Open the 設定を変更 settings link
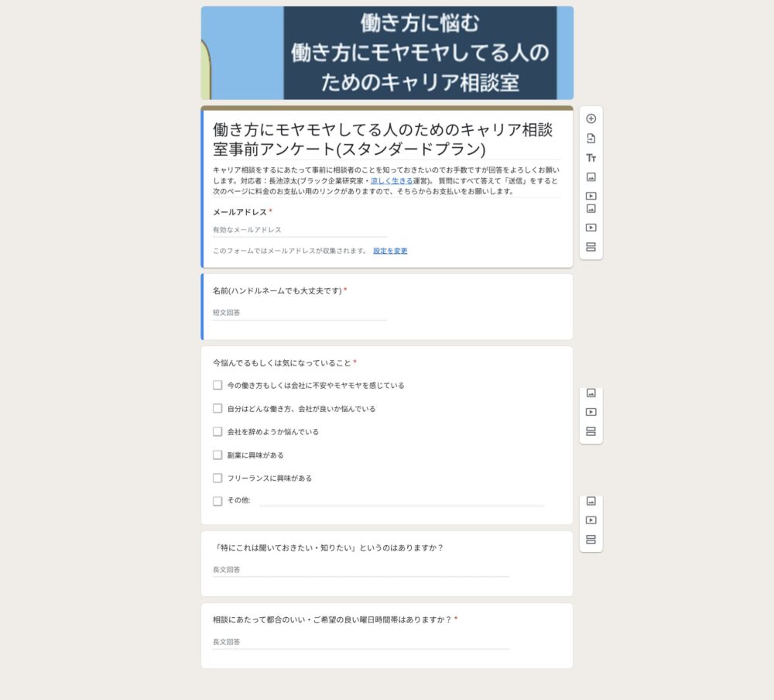The width and height of the screenshot is (774, 700). coord(389,250)
